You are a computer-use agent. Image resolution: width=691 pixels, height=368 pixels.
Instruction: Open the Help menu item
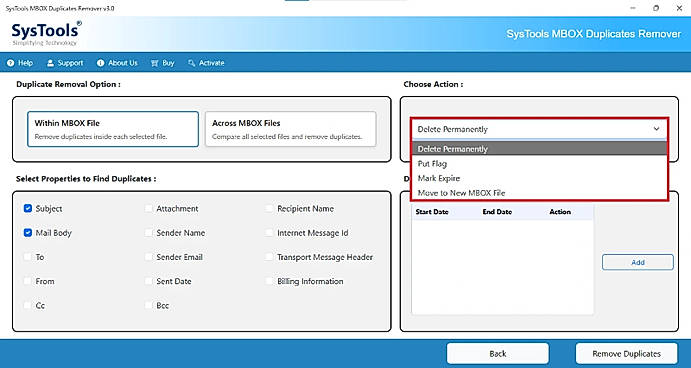20,63
